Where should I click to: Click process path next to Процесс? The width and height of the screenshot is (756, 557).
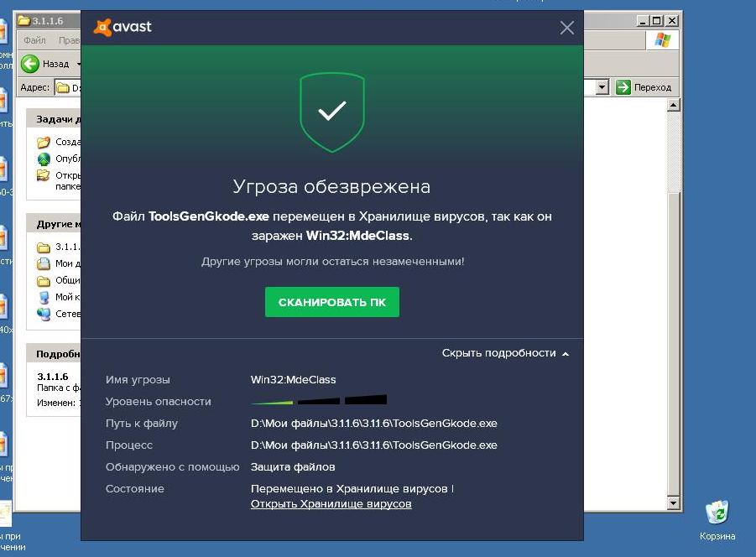(x=373, y=445)
